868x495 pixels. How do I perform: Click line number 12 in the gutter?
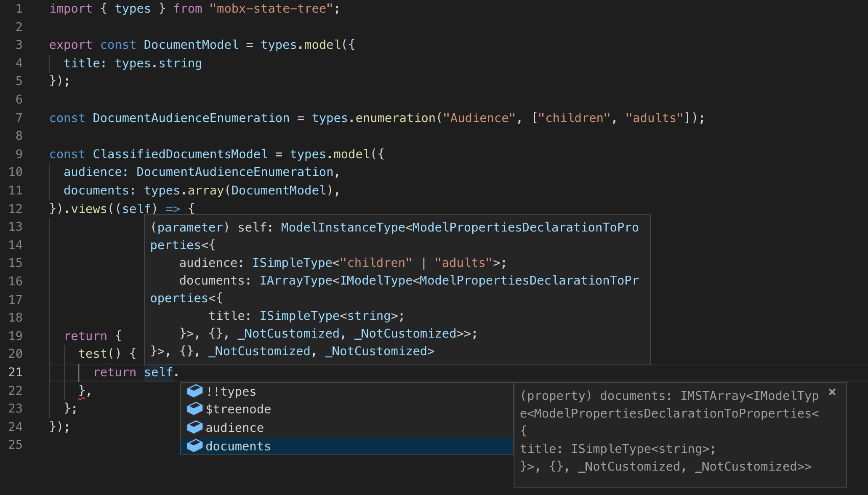16,209
